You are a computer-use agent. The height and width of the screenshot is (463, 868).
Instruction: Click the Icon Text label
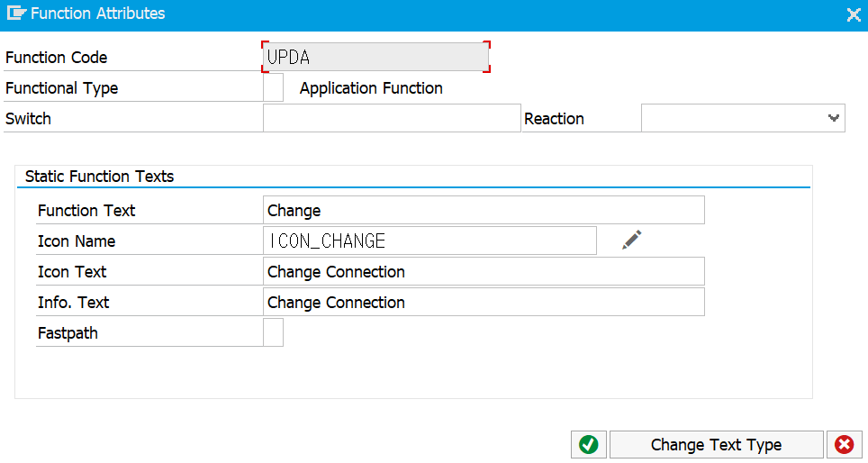coord(72,272)
